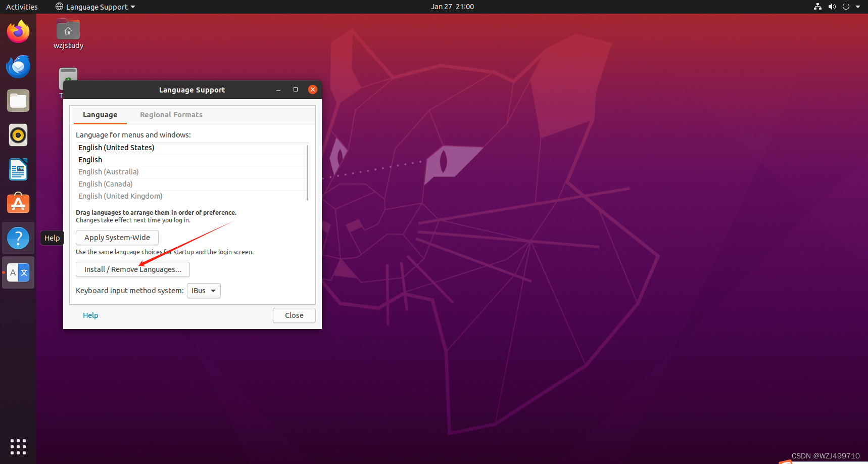Select English (Canada) in the list
The width and height of the screenshot is (868, 464).
coord(190,184)
